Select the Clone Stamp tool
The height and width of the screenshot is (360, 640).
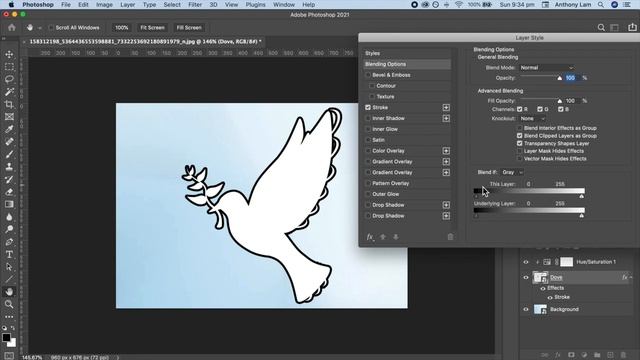point(9,167)
